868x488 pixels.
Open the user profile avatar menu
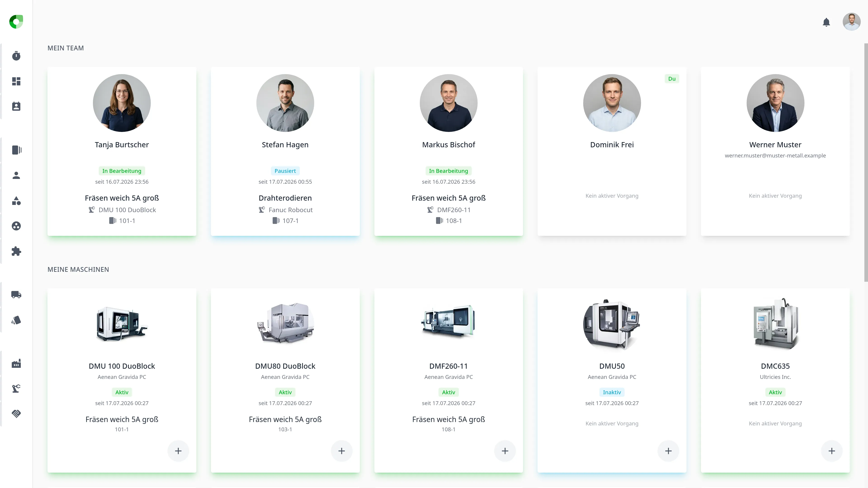pyautogui.click(x=851, y=22)
